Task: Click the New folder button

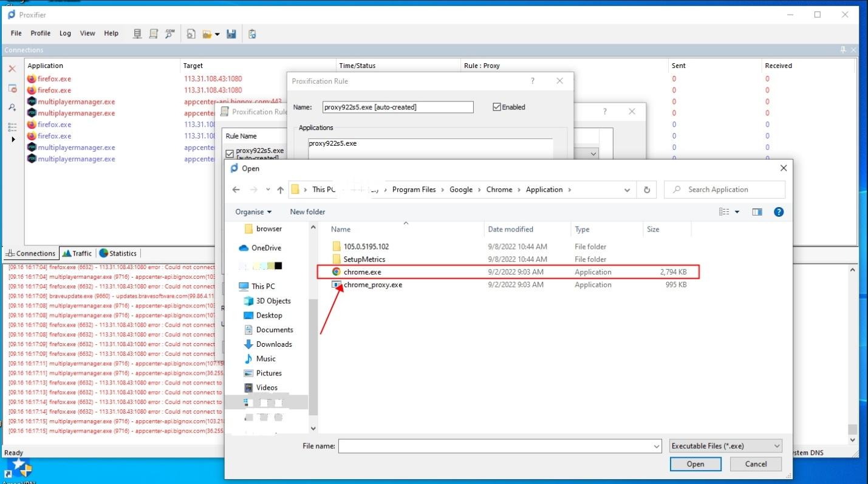Action: [307, 212]
